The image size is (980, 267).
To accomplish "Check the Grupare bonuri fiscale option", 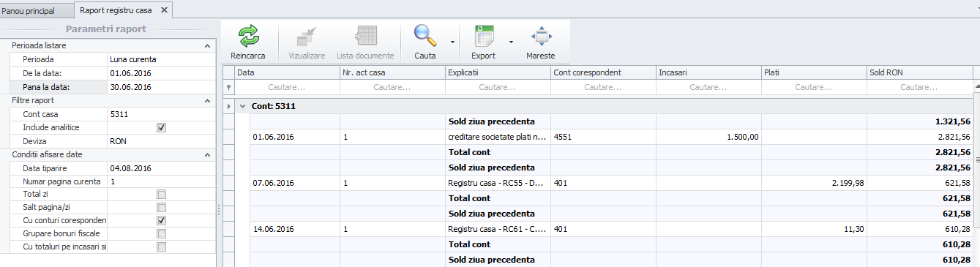I will 162,233.
